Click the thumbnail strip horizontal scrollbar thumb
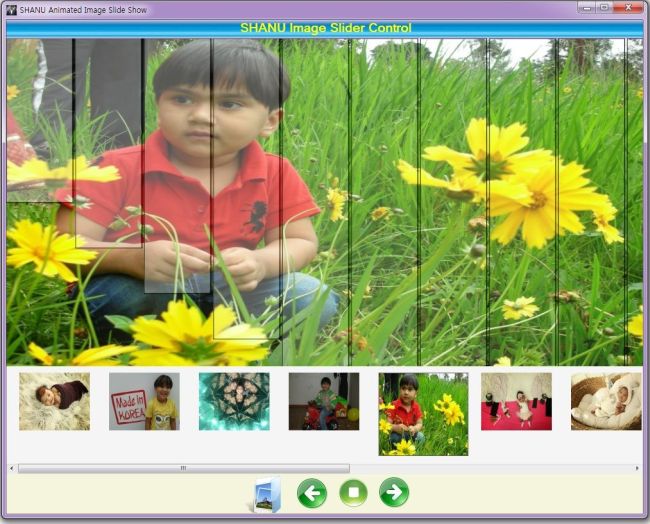This screenshot has width=650, height=524. click(184, 468)
